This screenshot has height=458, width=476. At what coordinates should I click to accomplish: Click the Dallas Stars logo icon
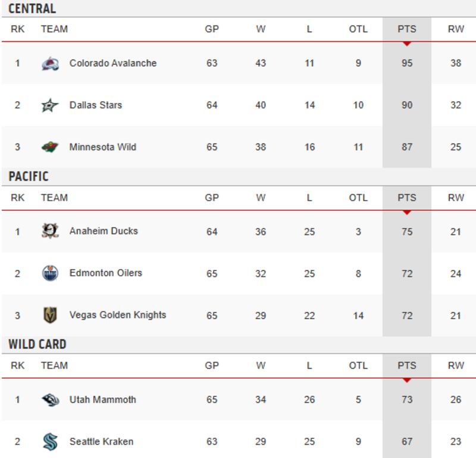pos(51,105)
